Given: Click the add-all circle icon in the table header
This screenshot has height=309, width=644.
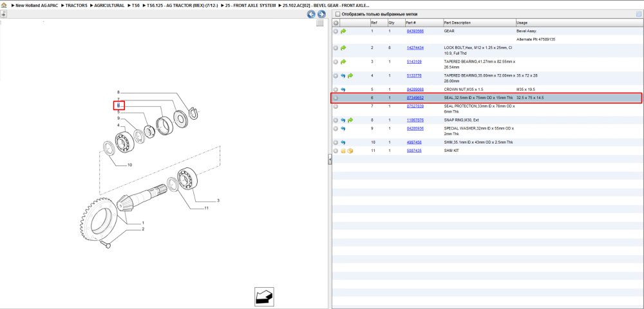Looking at the screenshot, I should (x=336, y=23).
